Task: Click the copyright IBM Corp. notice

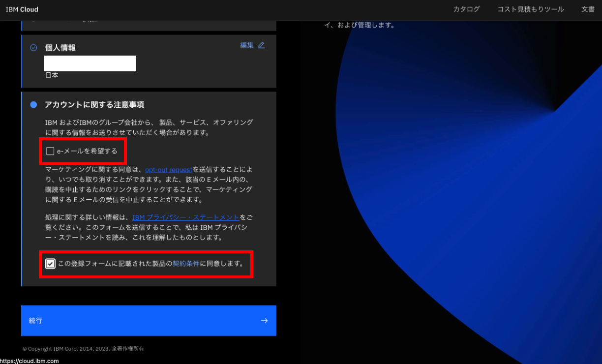Action: coord(83,349)
